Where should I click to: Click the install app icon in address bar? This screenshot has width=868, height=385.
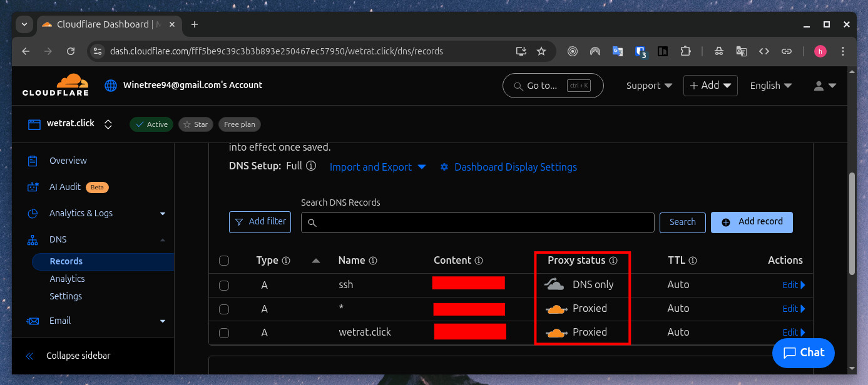[x=521, y=51]
